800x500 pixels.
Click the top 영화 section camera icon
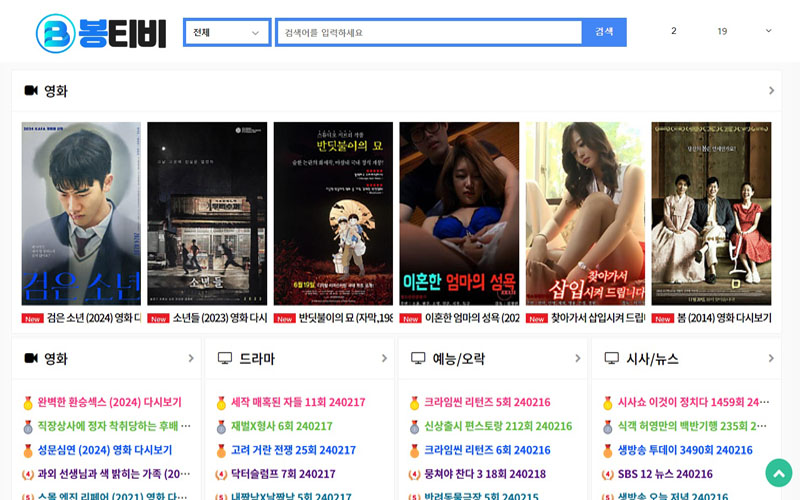[x=31, y=90]
